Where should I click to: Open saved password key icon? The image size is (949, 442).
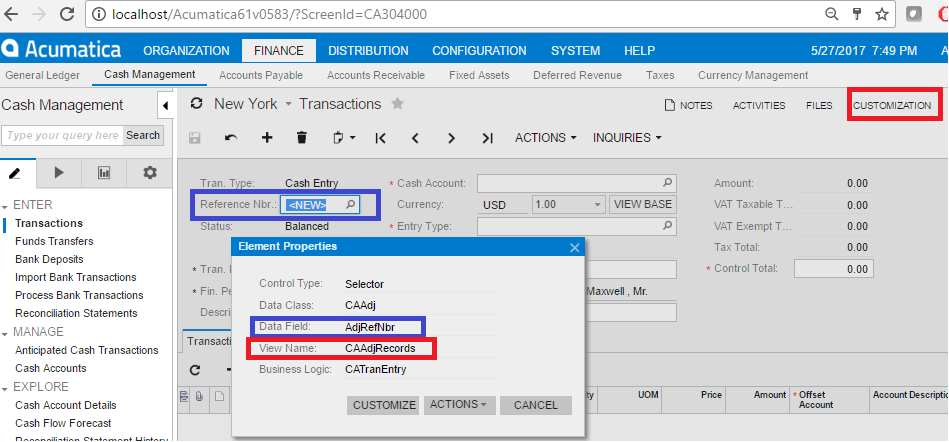857,14
